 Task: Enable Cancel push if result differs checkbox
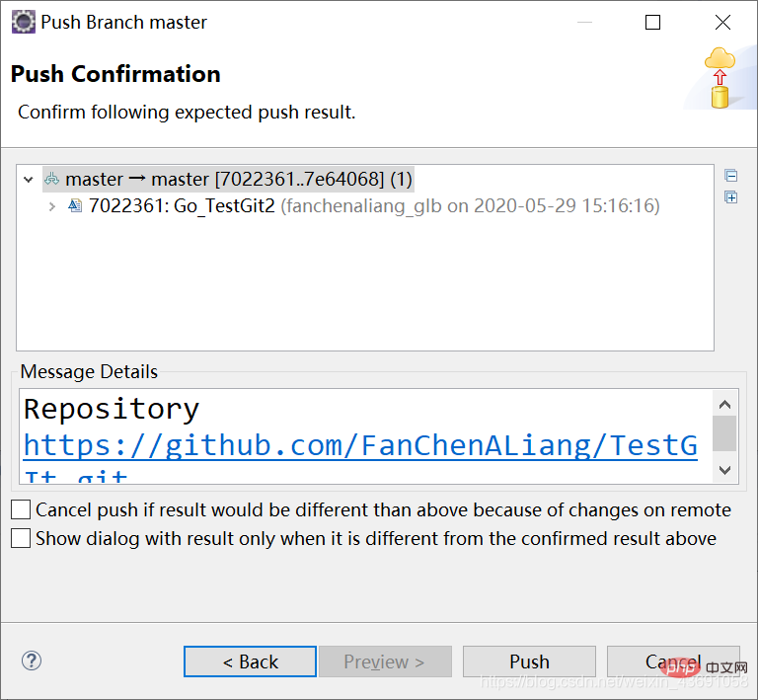pos(21,510)
